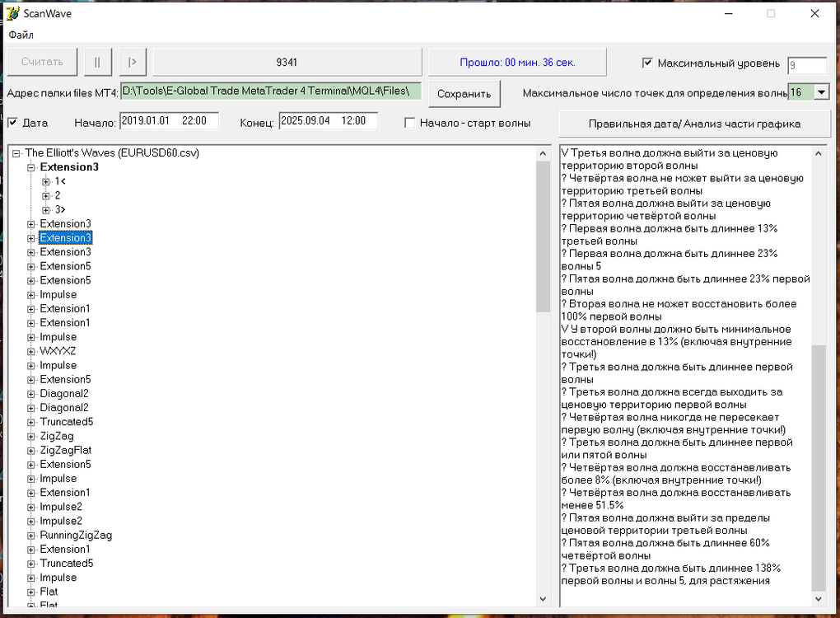Click the Прошло elapsed time display
The height and width of the screenshot is (618, 840).
517,62
